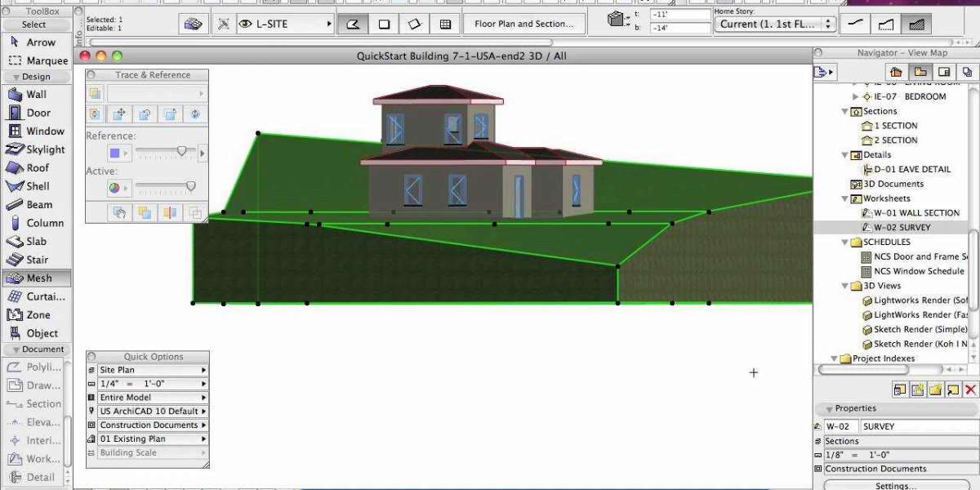Select the Marquee tool
The height and width of the screenshot is (490, 980).
[36, 60]
